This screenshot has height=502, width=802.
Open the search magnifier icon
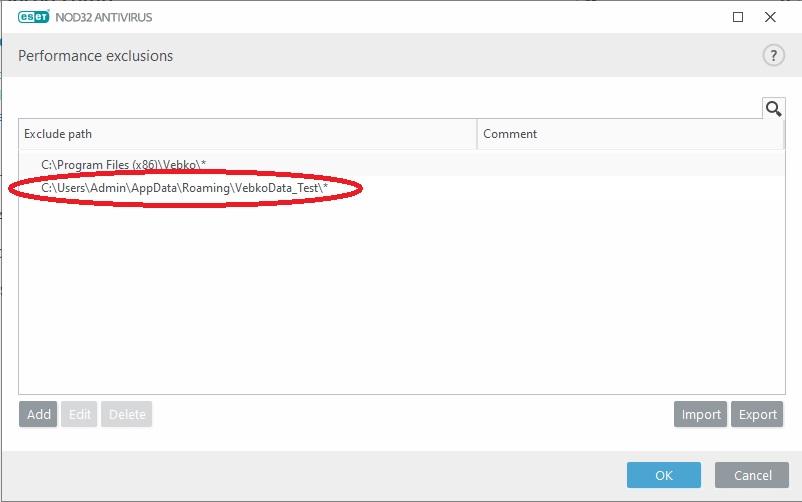pyautogui.click(x=772, y=108)
